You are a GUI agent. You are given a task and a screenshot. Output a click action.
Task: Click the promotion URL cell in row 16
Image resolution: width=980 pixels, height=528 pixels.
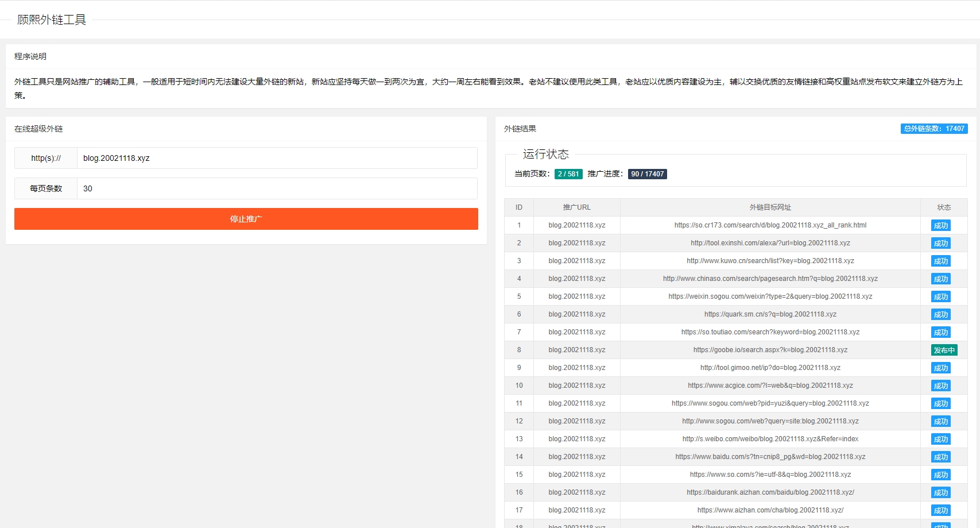pyautogui.click(x=577, y=492)
